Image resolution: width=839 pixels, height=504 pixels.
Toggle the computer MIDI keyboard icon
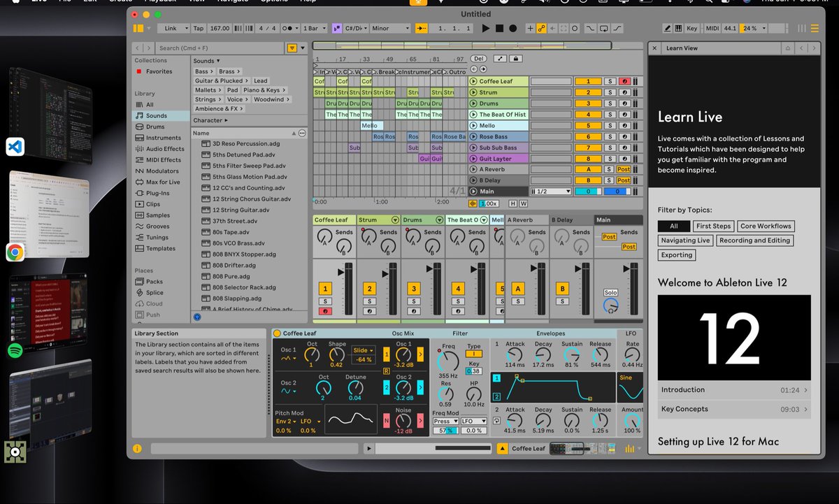(x=677, y=29)
